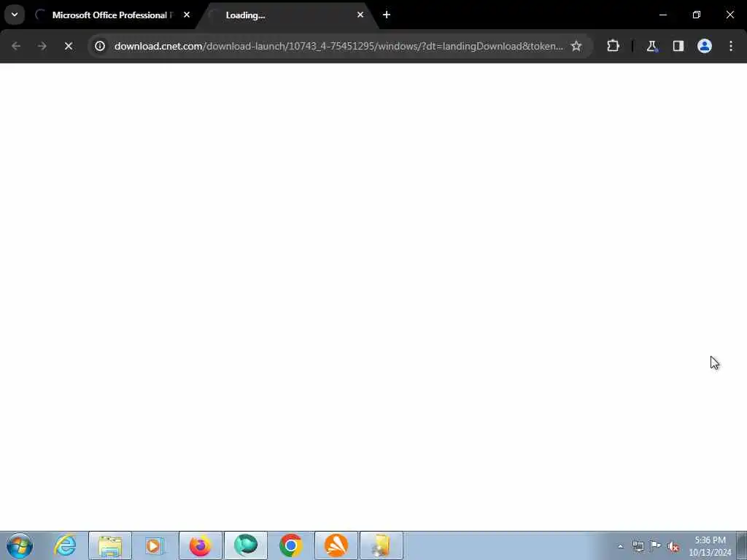
Task: Open Firefox from the taskbar
Action: [200, 545]
